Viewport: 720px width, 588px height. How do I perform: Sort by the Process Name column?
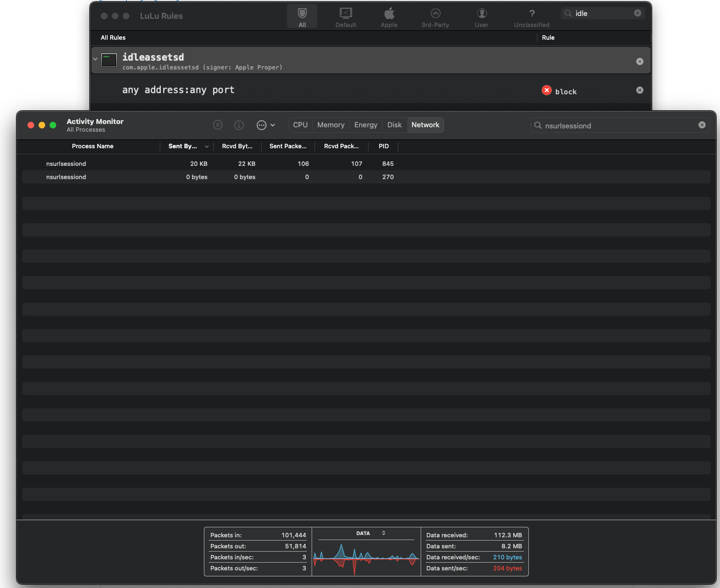(x=93, y=146)
